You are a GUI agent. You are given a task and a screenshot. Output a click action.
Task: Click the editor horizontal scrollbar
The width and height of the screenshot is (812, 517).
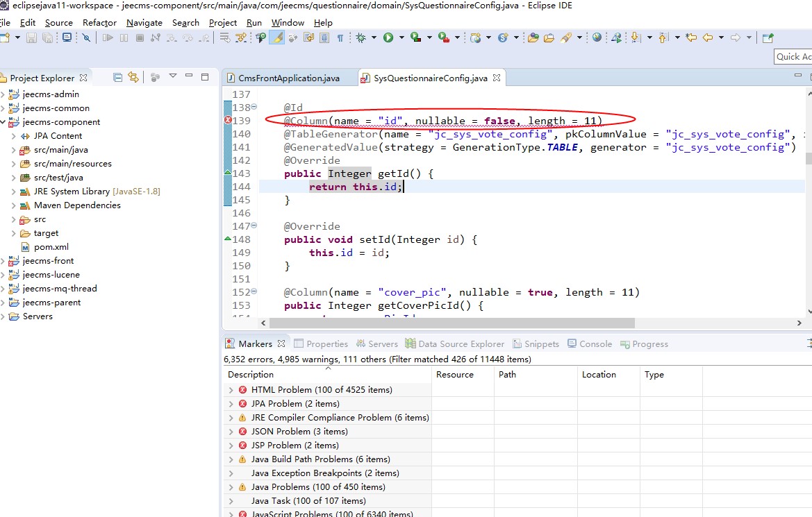click(451, 323)
